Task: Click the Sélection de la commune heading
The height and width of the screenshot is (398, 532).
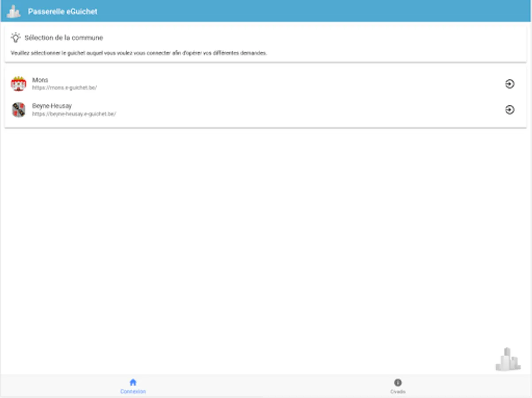Action: tap(64, 38)
